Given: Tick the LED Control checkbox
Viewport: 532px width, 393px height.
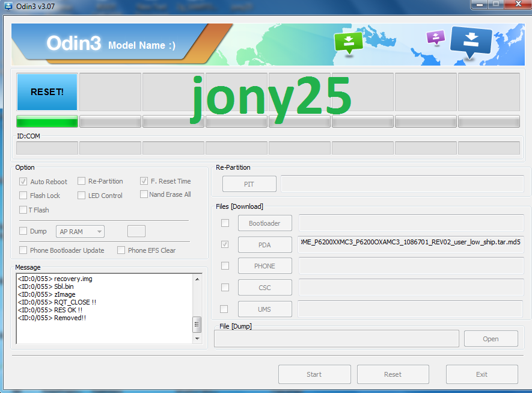Looking at the screenshot, I should click(x=81, y=196).
